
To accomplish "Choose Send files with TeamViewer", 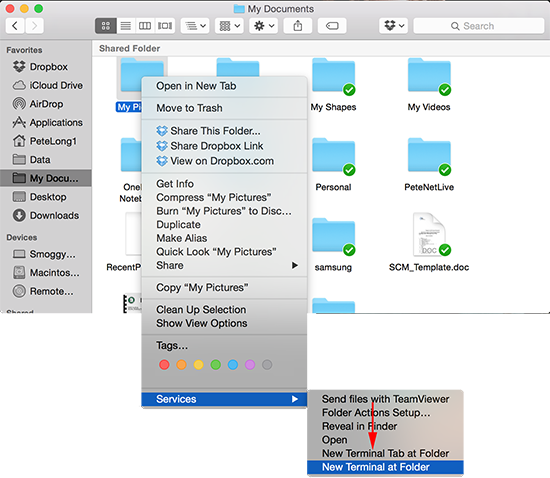I will (385, 399).
